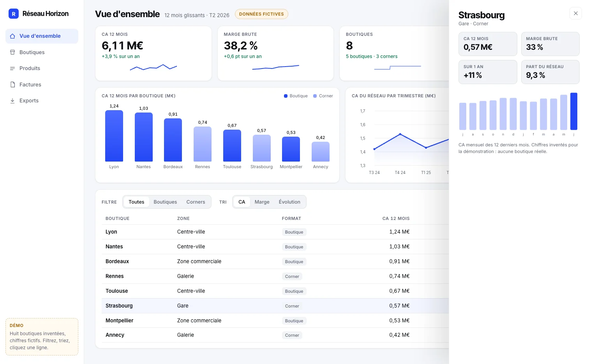Image resolution: width=589 pixels, height=364 pixels.
Task: Click the T4 24 peak point on the line chart
Action: [x=400, y=134]
